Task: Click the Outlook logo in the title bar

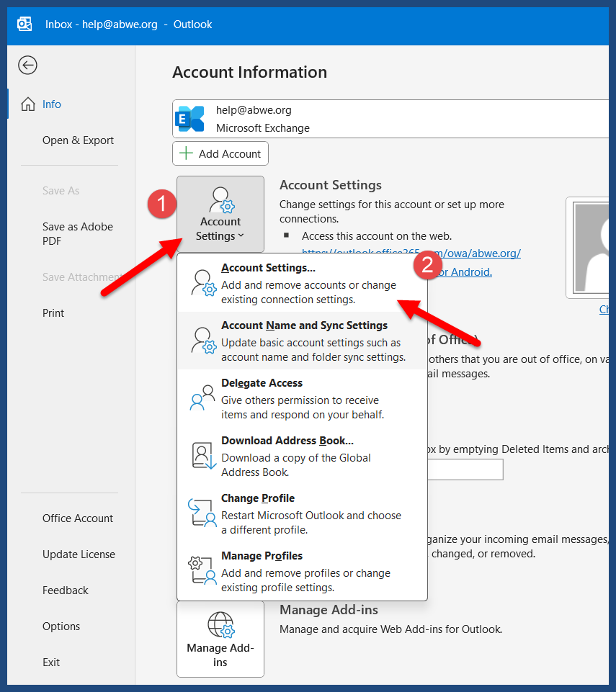Action: tap(24, 24)
